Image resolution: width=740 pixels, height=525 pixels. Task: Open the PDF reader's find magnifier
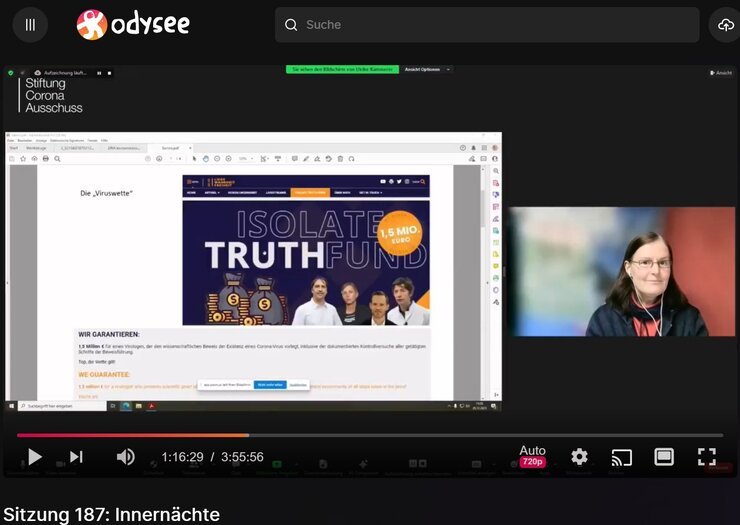point(57,159)
